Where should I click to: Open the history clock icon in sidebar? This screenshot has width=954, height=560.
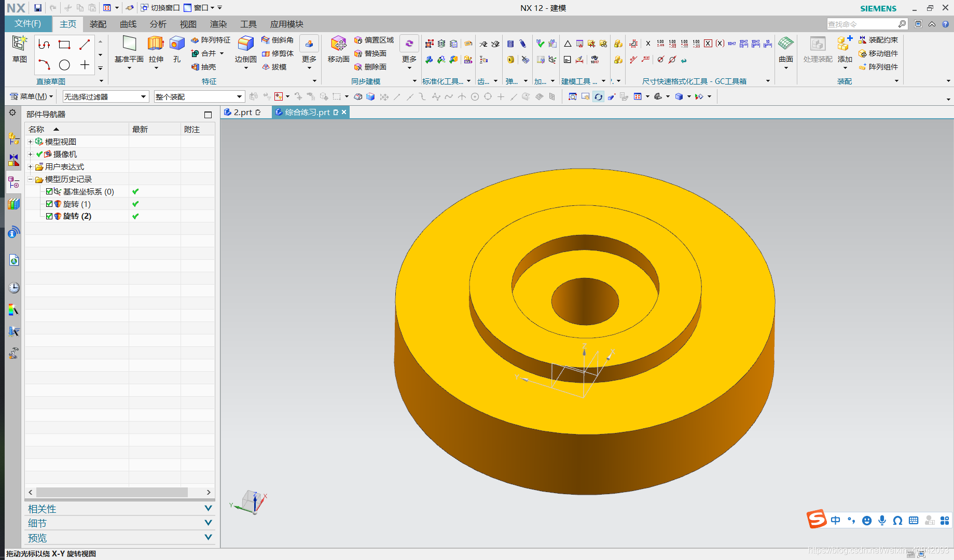coord(14,288)
